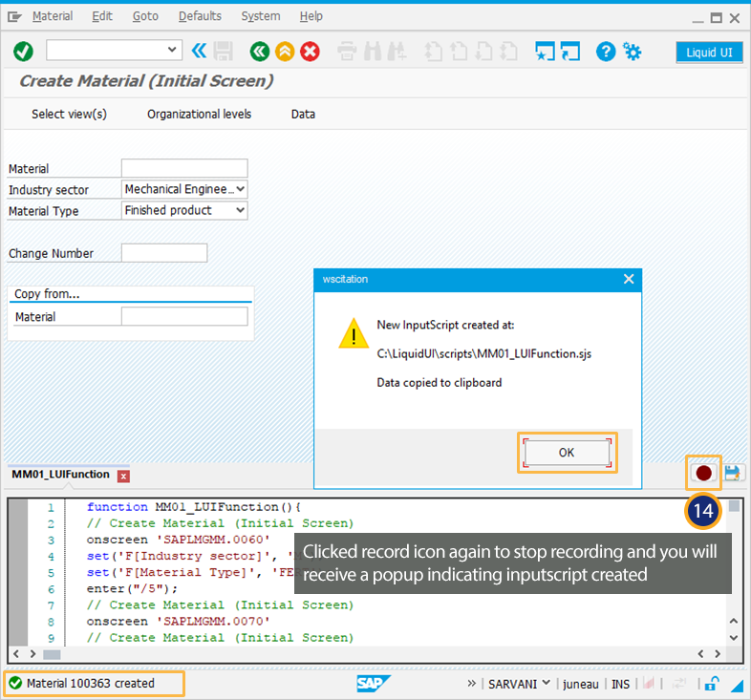Viewport: 751px width, 700px height.
Task: Click the save script icon beside record
Action: tap(733, 473)
